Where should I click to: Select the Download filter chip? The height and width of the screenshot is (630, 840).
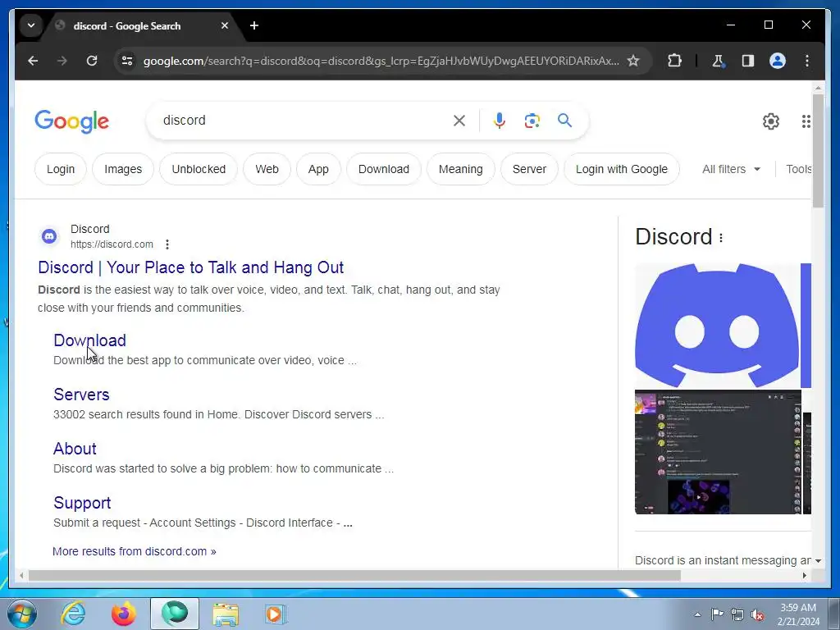pyautogui.click(x=384, y=169)
